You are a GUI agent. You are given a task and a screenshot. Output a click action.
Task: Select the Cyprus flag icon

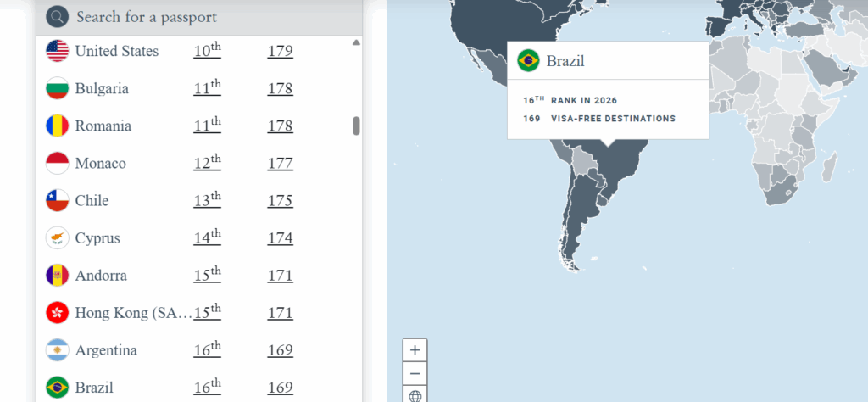(x=58, y=238)
